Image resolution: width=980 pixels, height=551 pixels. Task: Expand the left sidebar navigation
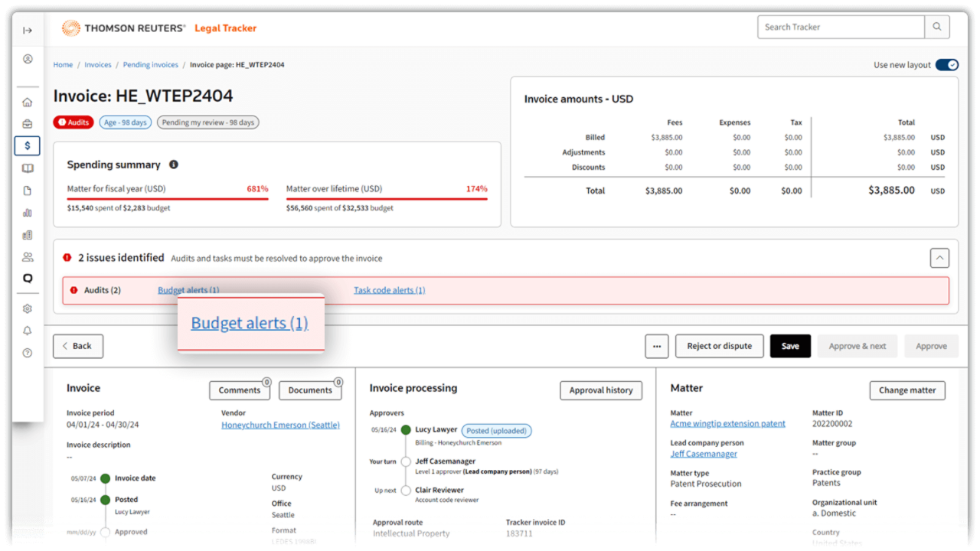[x=28, y=31]
